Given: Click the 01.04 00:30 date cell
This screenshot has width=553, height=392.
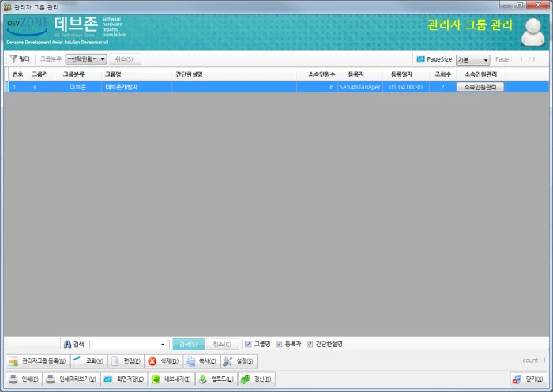Looking at the screenshot, I should pos(406,87).
